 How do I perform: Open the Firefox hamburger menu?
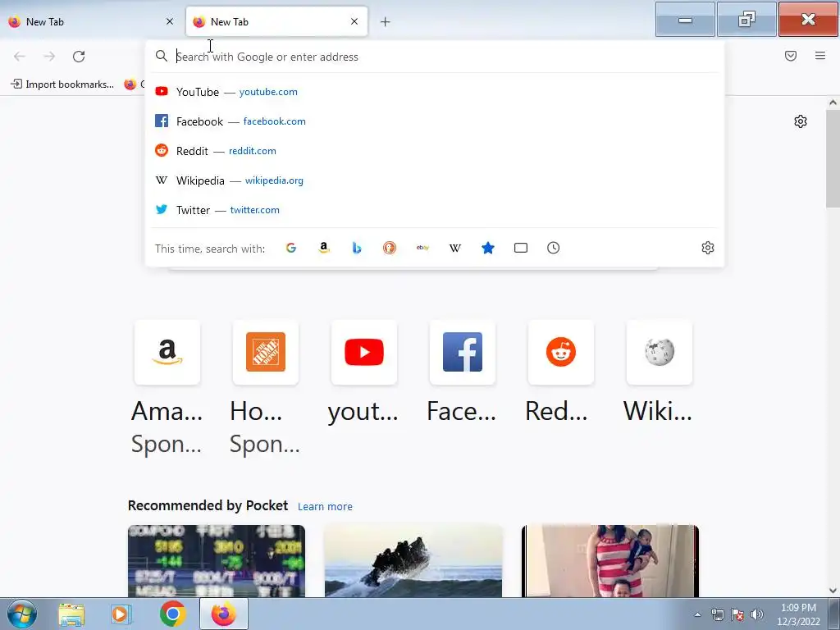click(x=820, y=56)
